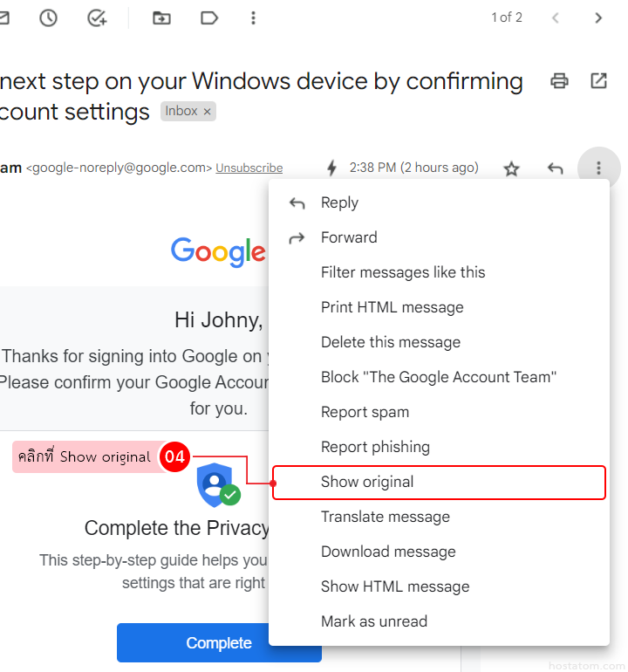Click the Snooze clock icon
The image size is (628, 672).
click(x=48, y=17)
